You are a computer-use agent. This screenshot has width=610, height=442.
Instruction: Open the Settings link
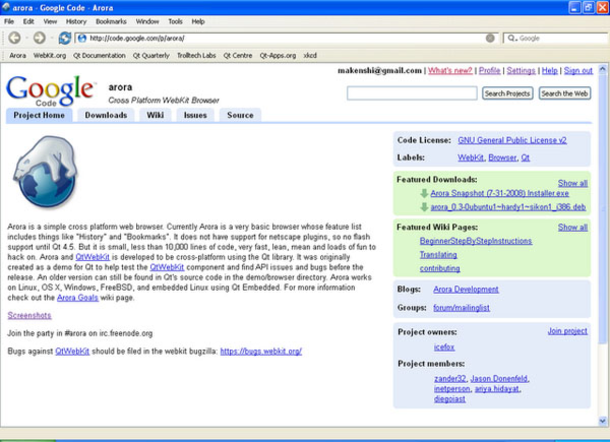click(521, 70)
